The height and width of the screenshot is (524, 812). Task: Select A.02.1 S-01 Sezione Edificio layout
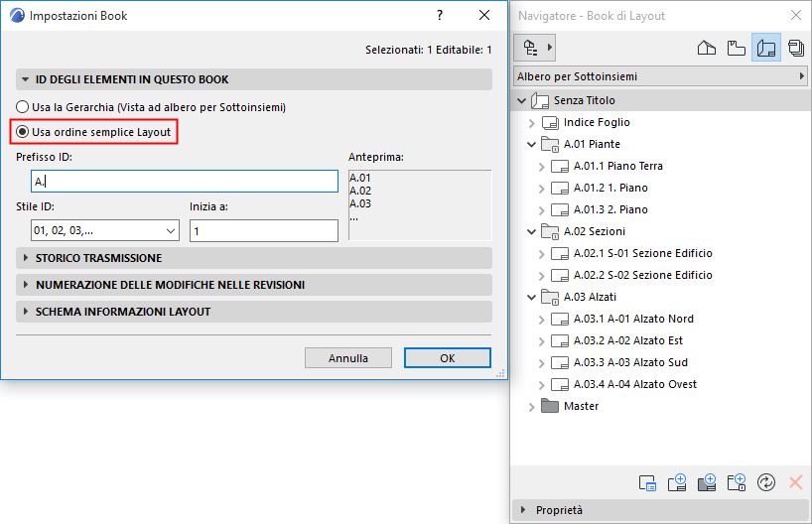tap(642, 253)
